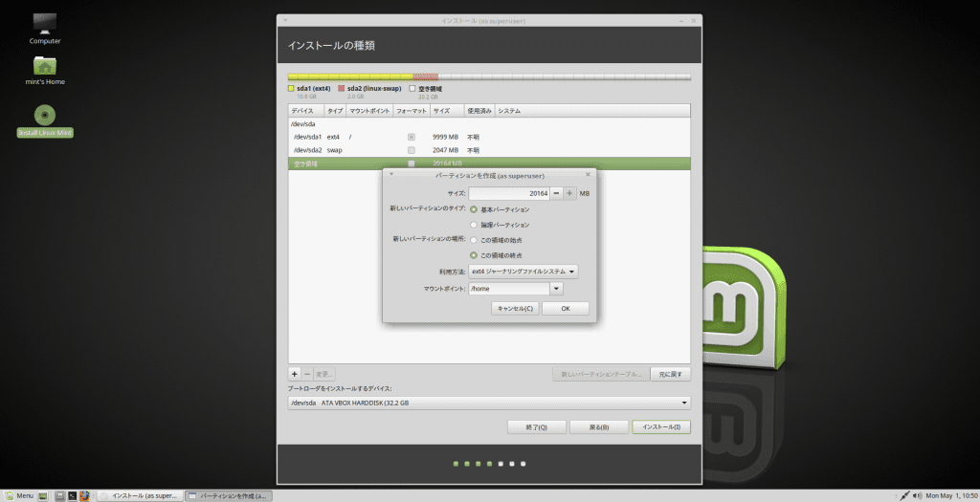Select the /dev/sda1 ext4 row
The image size is (980, 502).
pos(489,137)
